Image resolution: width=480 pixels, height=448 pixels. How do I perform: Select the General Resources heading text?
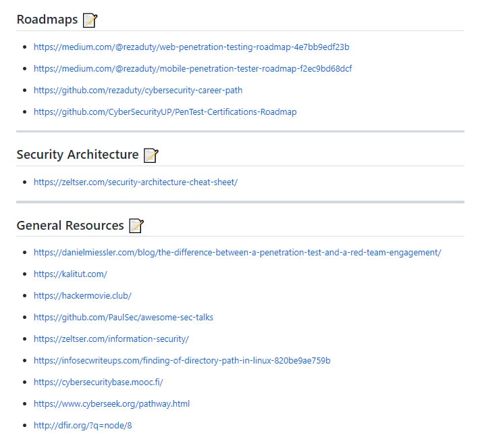[70, 226]
